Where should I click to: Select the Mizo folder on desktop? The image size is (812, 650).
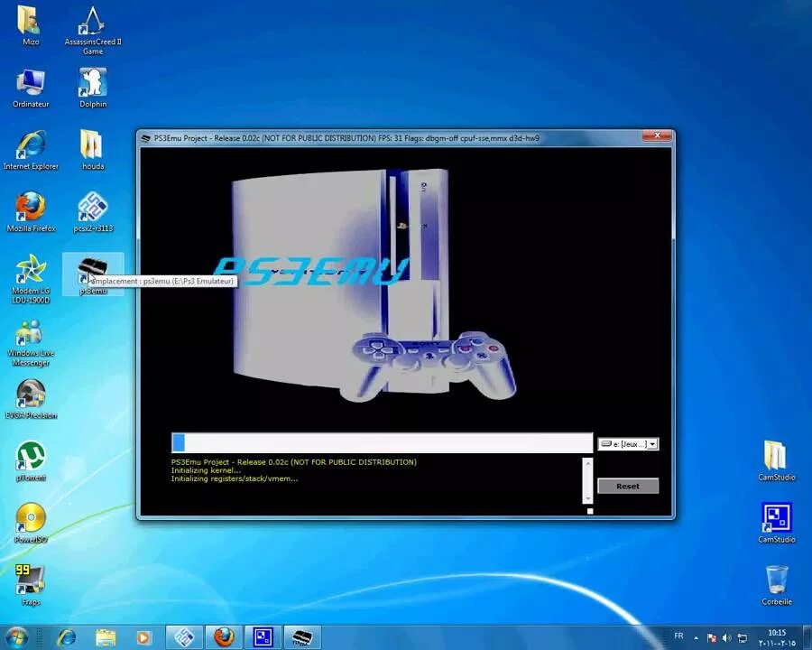[31, 25]
